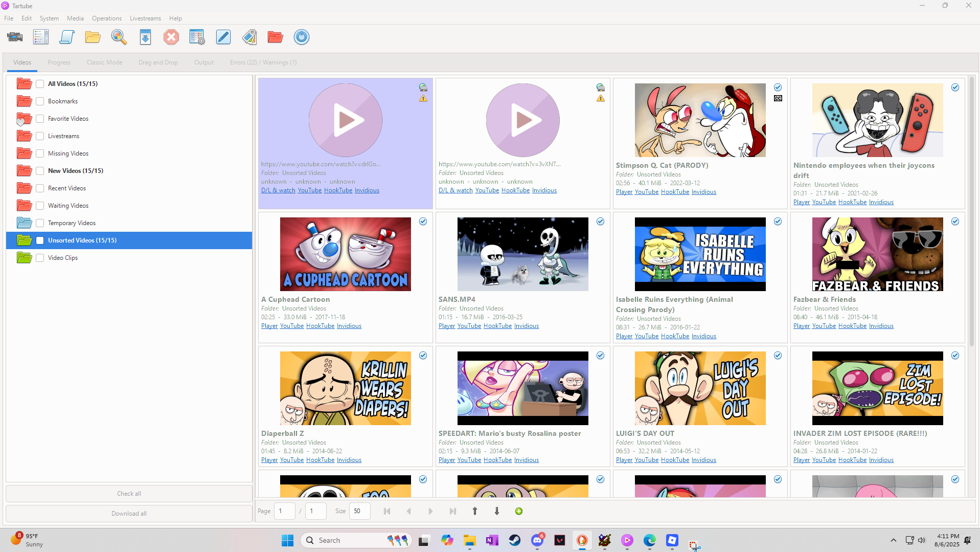Click the camcorder add-videos toolbar icon
Image resolution: width=980 pixels, height=552 pixels.
pyautogui.click(x=15, y=37)
